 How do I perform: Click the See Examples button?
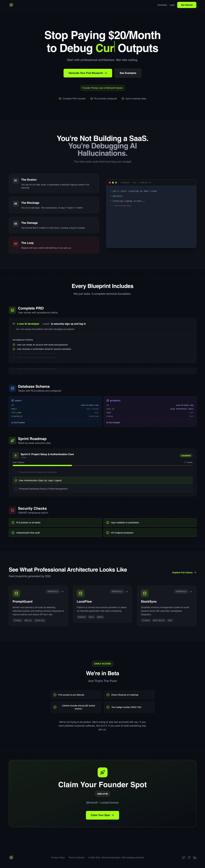[128, 73]
